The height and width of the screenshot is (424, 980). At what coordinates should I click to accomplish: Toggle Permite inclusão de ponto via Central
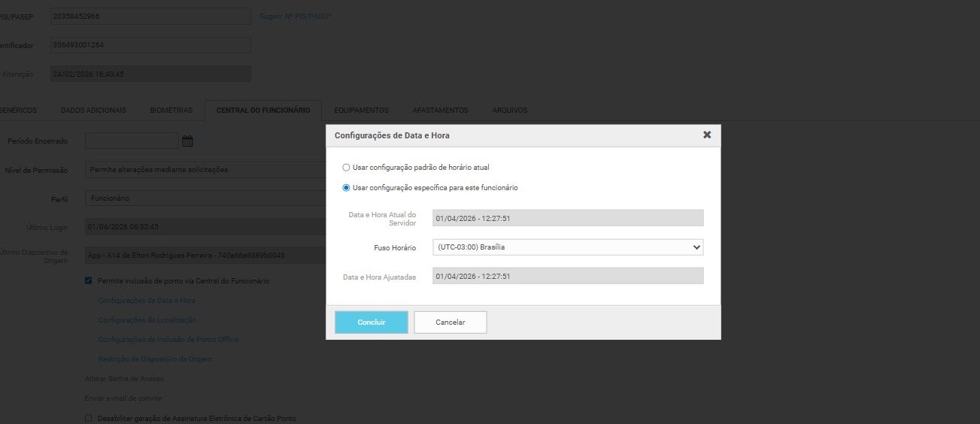pos(89,281)
